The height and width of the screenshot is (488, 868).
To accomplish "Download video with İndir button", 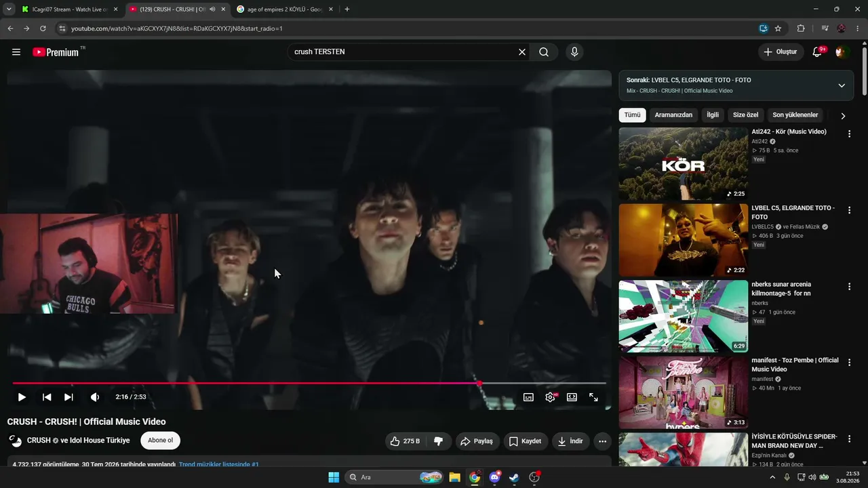I will click(x=570, y=441).
